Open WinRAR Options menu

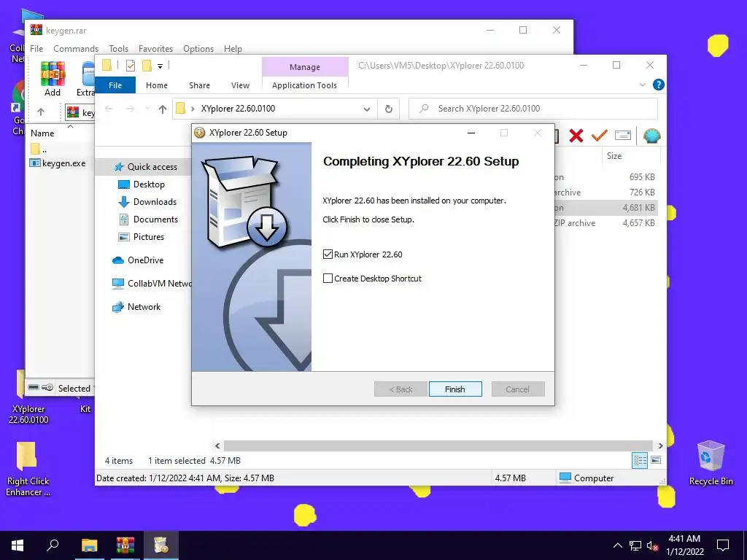[x=198, y=49]
